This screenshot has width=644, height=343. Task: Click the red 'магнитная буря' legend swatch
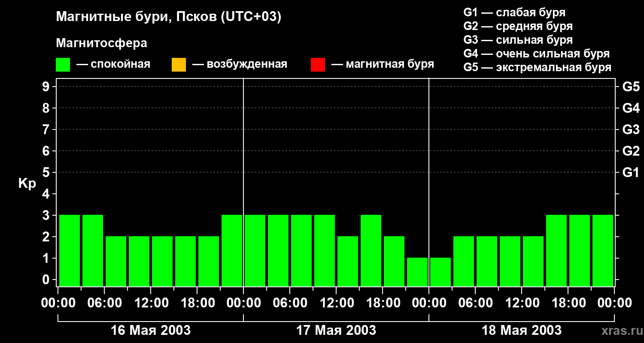(x=318, y=65)
